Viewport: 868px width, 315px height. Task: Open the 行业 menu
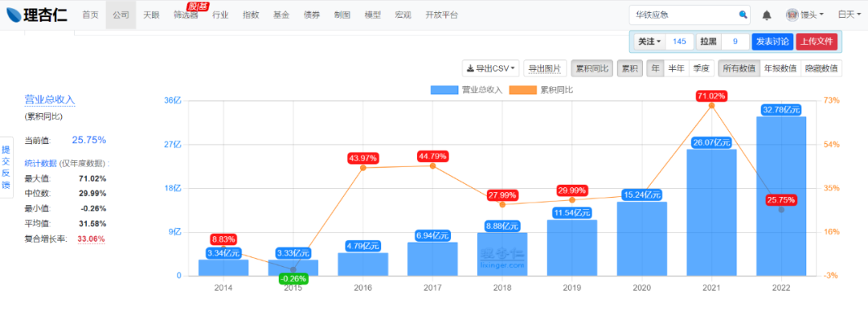220,15
